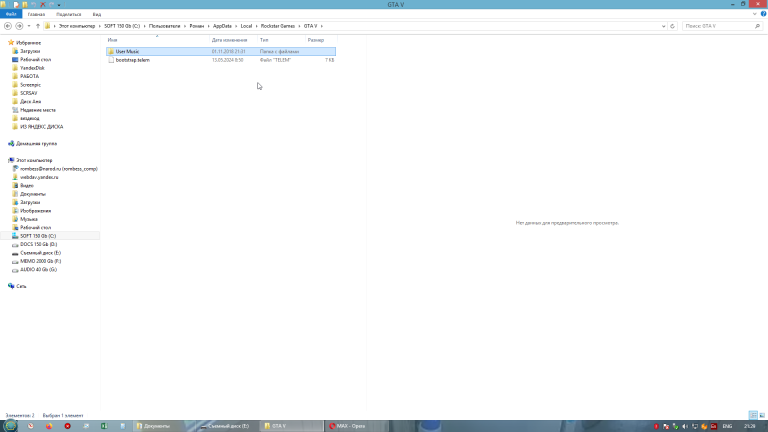Open Загрузки under Избранное
This screenshot has width=768, height=432.
click(x=30, y=51)
